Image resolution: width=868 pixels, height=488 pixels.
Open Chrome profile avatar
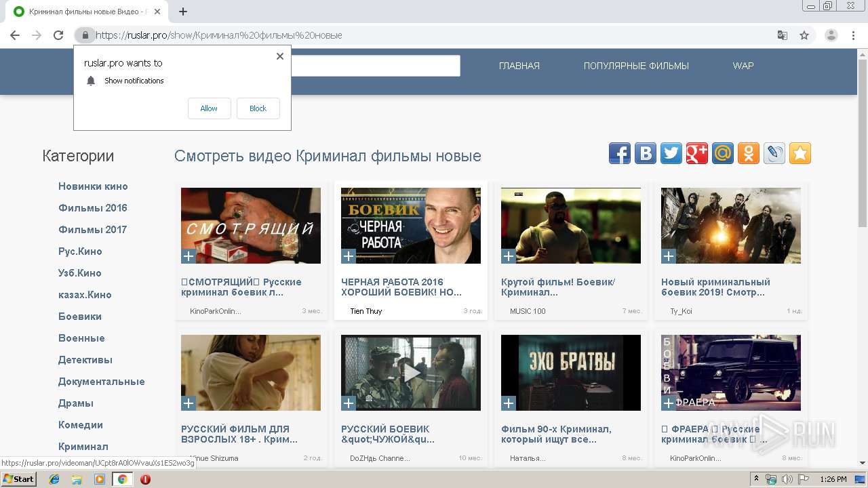831,35
